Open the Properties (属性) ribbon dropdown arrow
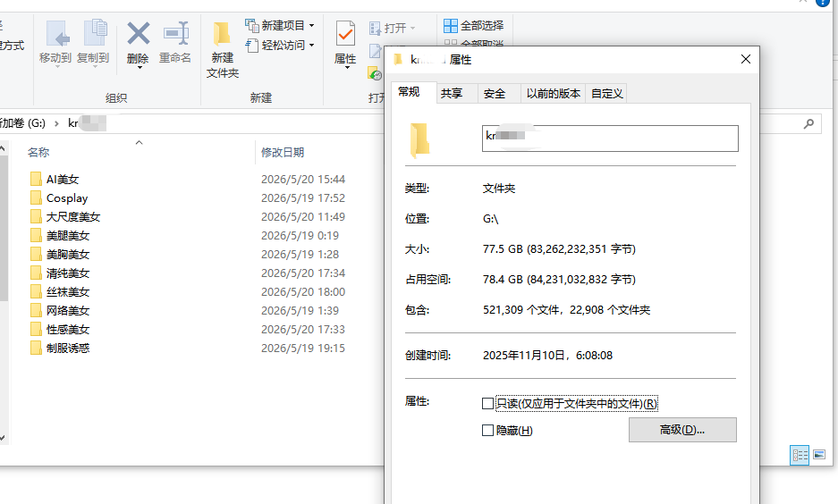The width and height of the screenshot is (838, 504). point(347,68)
